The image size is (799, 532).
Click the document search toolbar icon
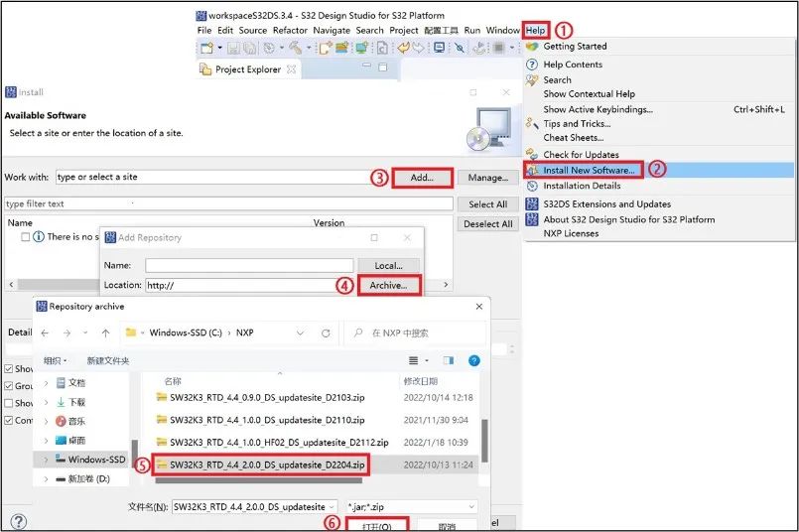click(382, 48)
